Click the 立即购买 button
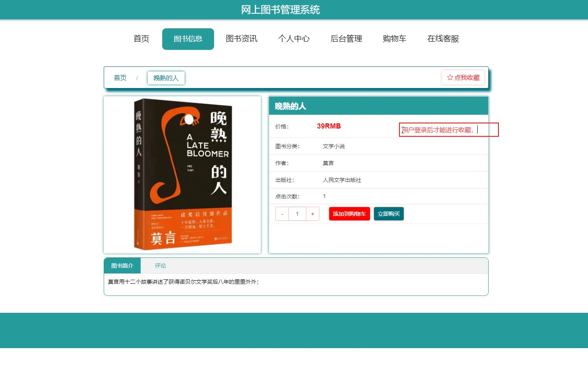Image resolution: width=588 pixels, height=367 pixels. coord(389,214)
